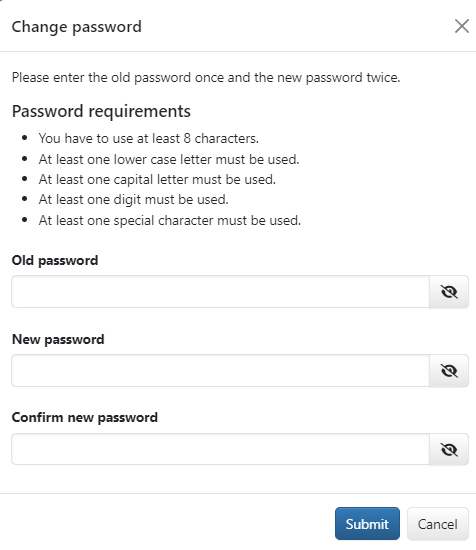Toggle visibility of the New password field

pos(449,370)
